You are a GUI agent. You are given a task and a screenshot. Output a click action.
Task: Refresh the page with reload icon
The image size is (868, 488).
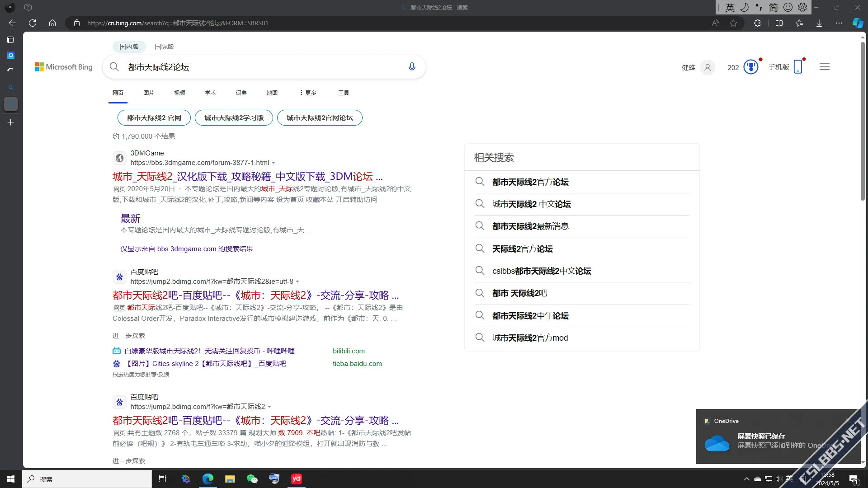pyautogui.click(x=33, y=23)
